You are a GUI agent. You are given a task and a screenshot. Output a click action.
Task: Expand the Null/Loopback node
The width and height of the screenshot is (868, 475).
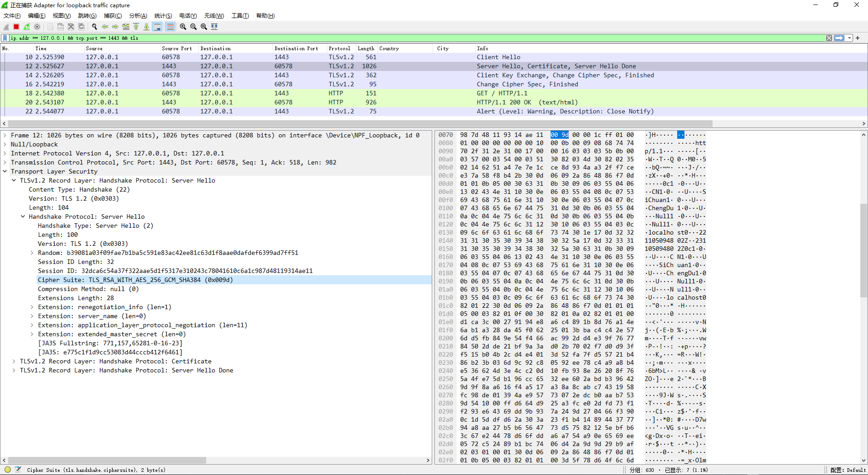[x=5, y=144]
